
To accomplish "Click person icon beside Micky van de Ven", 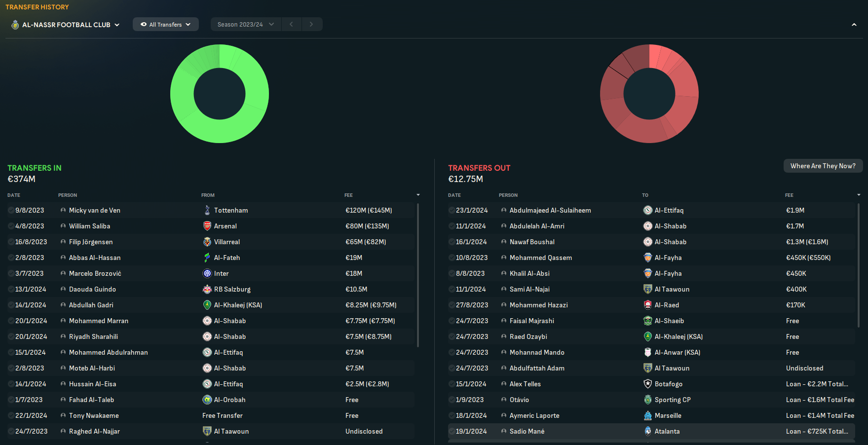I will point(63,210).
